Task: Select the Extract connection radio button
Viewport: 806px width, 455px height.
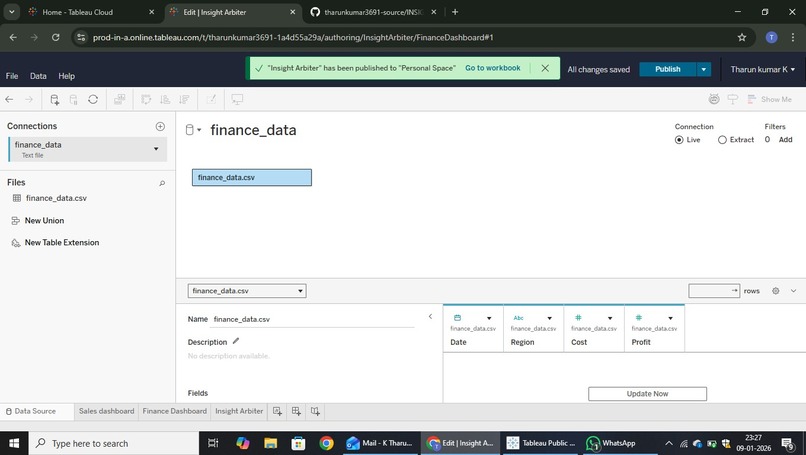Action: point(722,140)
